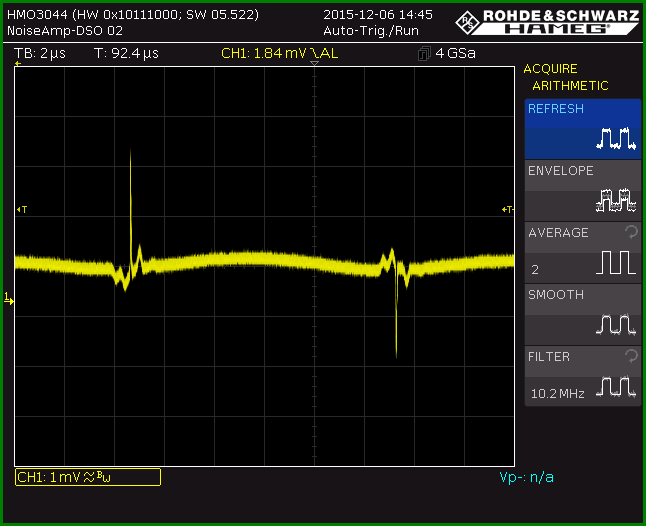The width and height of the screenshot is (646, 526).
Task: Click the CH1: 1.84 mV trigger level readout
Action: tap(279, 53)
